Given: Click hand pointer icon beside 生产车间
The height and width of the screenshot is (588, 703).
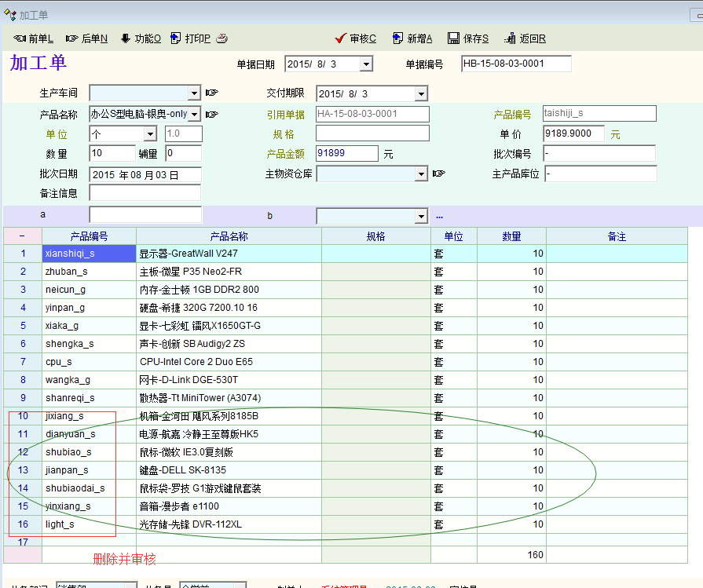Looking at the screenshot, I should point(211,93).
